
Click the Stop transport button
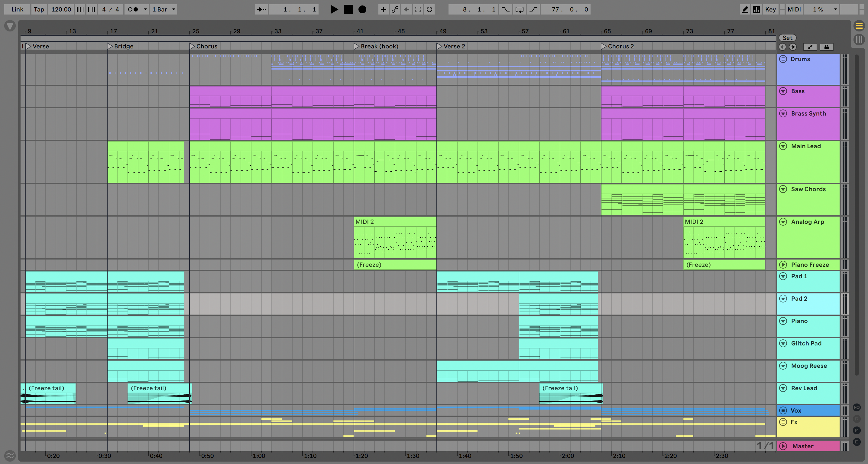(348, 9)
